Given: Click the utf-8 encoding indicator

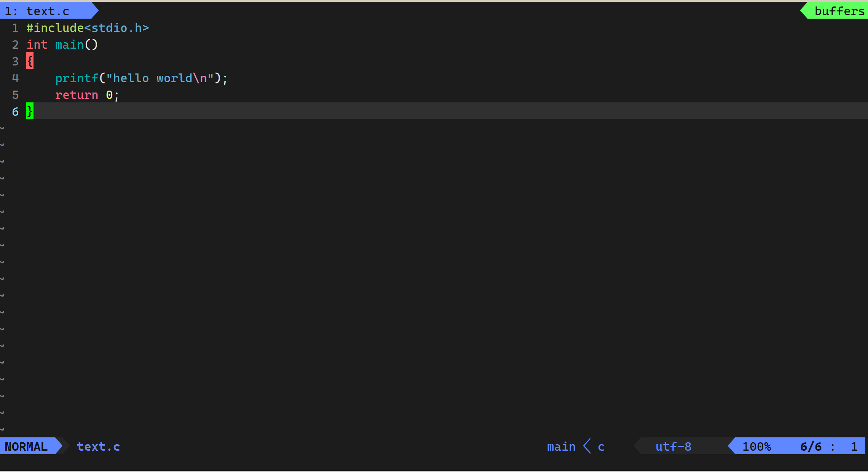Looking at the screenshot, I should (673, 446).
